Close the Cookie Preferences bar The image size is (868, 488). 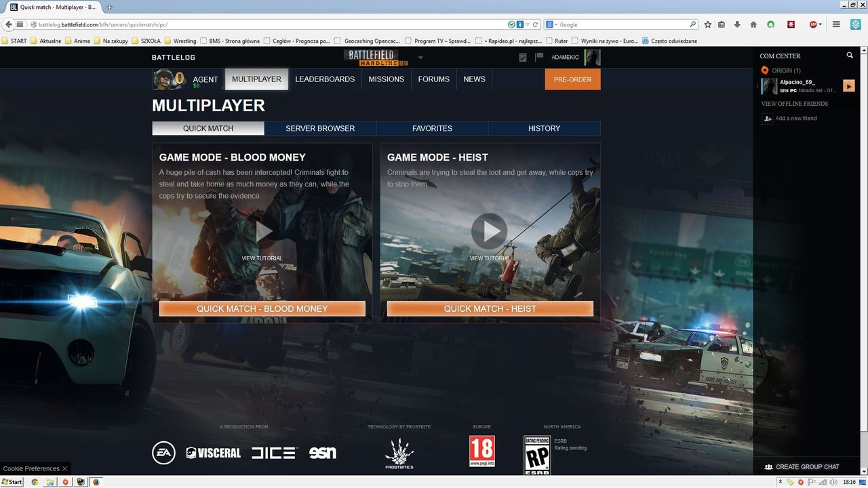coord(64,468)
